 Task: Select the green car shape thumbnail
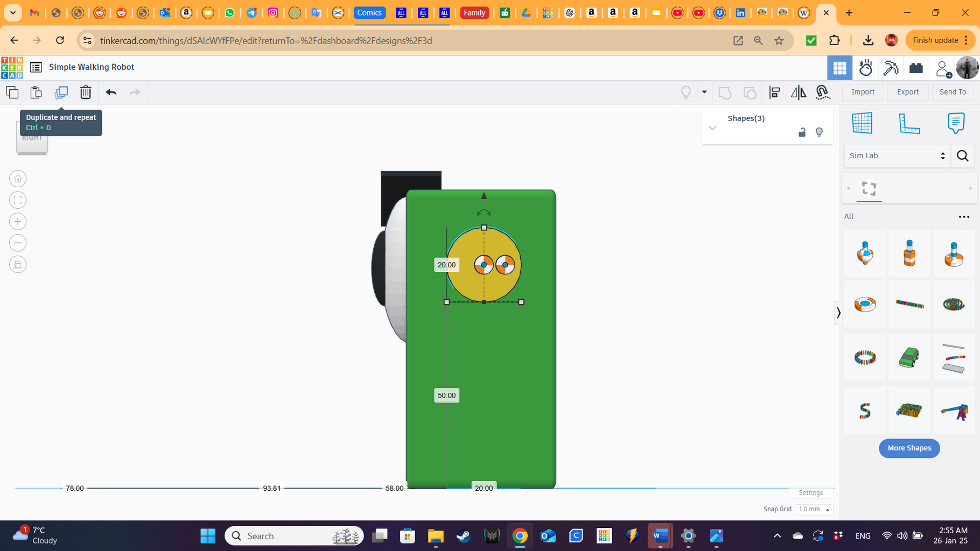pos(909,357)
